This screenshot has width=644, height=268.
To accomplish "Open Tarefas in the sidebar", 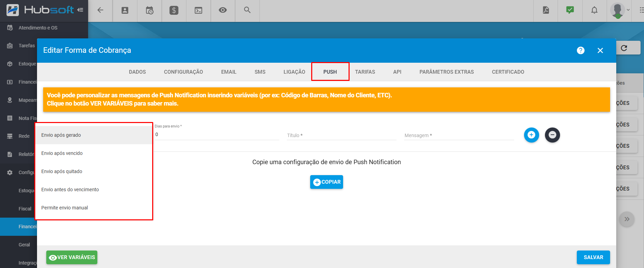I will 27,46.
